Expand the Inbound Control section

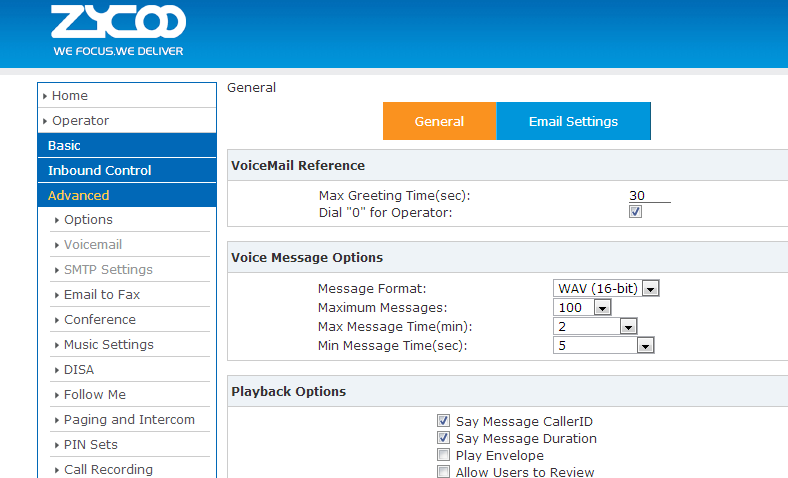click(x=100, y=171)
